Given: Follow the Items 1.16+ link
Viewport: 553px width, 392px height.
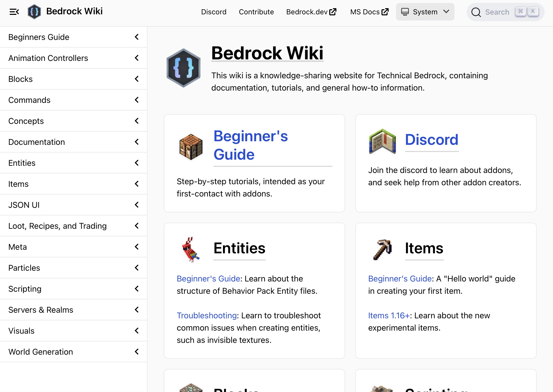Looking at the screenshot, I should coord(389,315).
